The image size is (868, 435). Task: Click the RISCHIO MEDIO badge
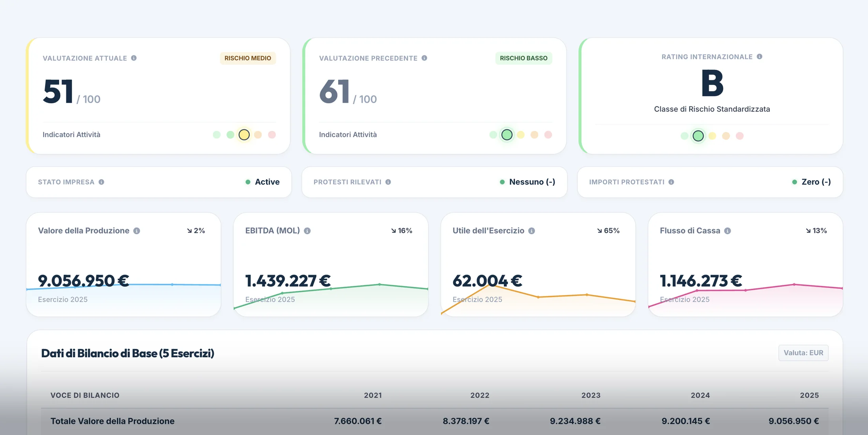248,58
